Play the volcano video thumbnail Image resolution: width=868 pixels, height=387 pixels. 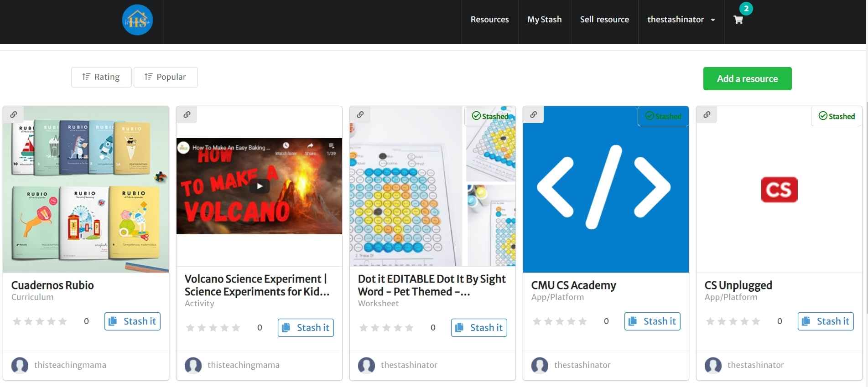[x=260, y=186]
